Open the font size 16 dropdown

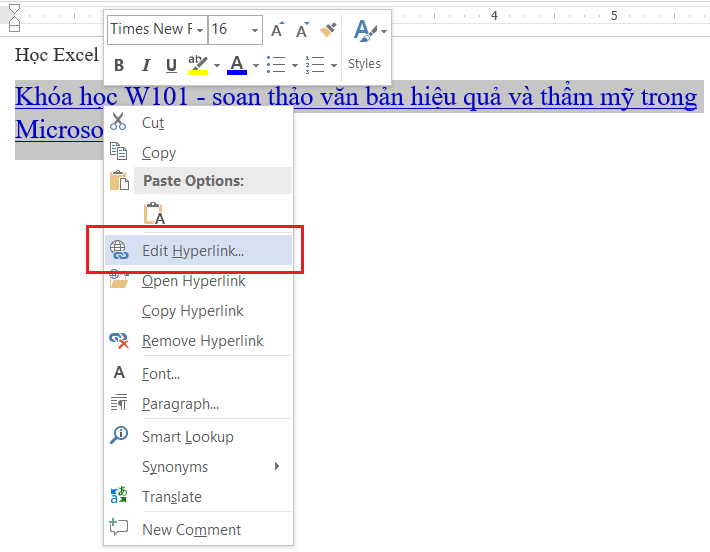click(255, 30)
